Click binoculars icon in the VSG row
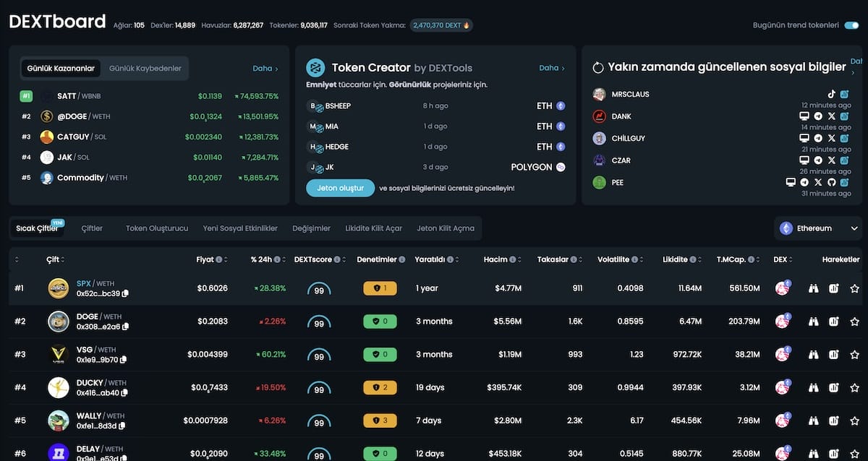Image resolution: width=868 pixels, height=461 pixels. (814, 355)
